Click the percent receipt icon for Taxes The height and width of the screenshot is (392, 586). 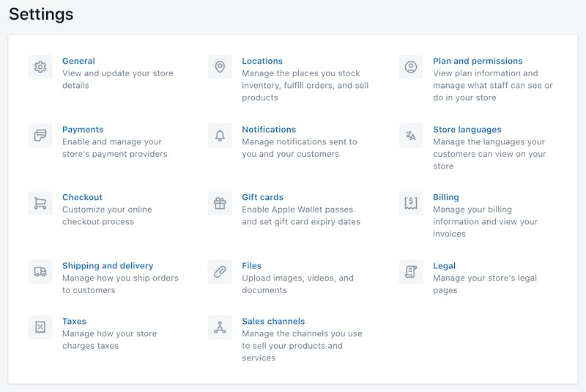click(40, 328)
